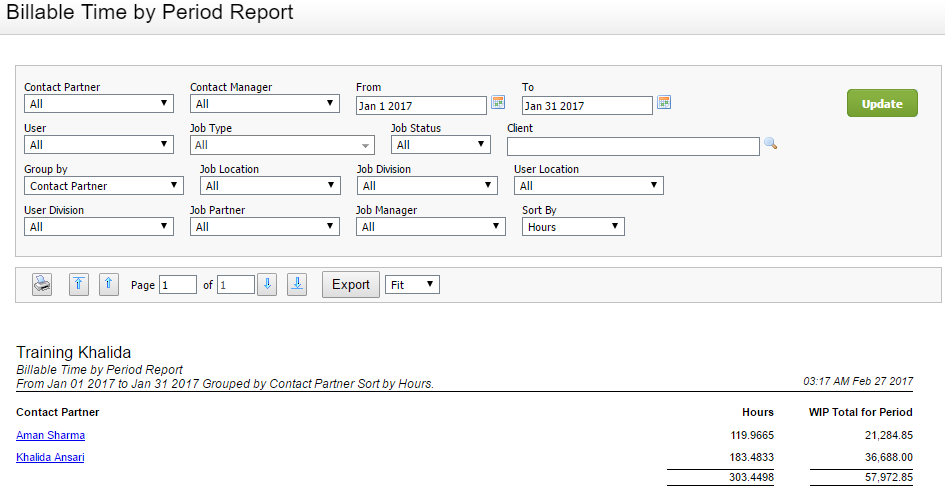Go to last page arrow icon
The image size is (945, 486).
click(x=297, y=284)
